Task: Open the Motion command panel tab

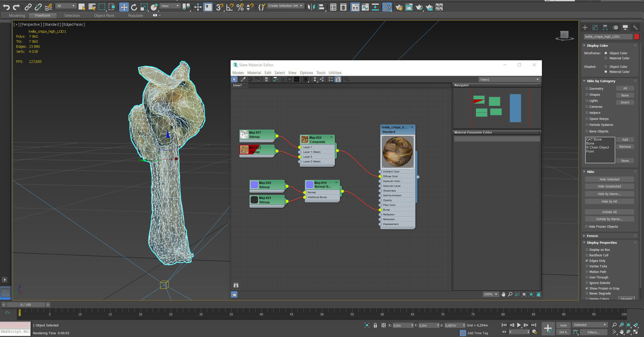Action: pyautogui.click(x=615, y=28)
